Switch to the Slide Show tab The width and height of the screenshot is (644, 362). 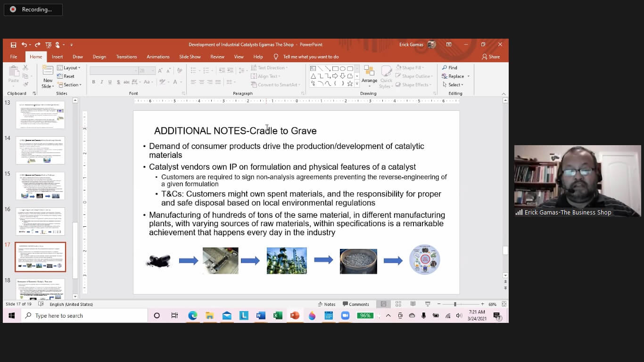pyautogui.click(x=190, y=57)
